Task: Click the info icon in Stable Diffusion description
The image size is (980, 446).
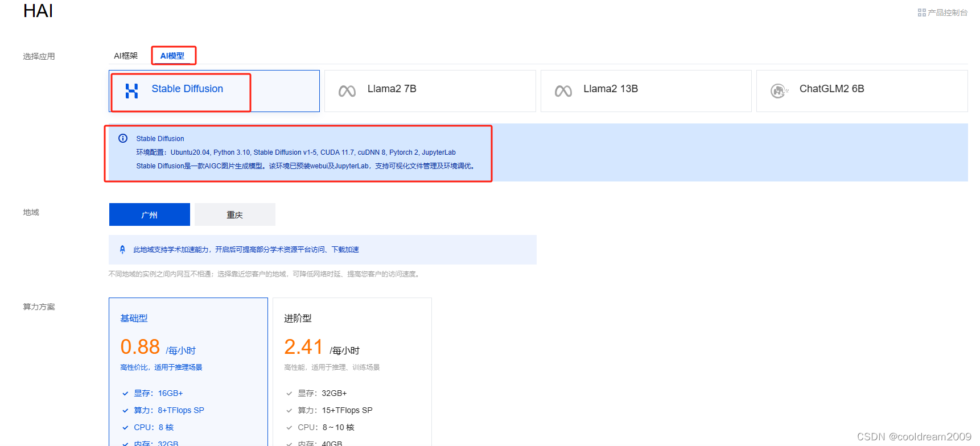Action: pyautogui.click(x=123, y=138)
